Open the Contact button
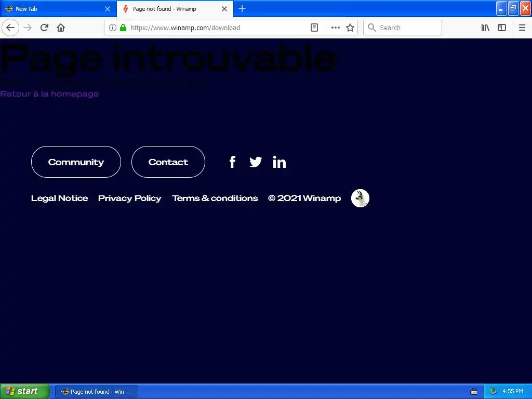 (x=168, y=162)
